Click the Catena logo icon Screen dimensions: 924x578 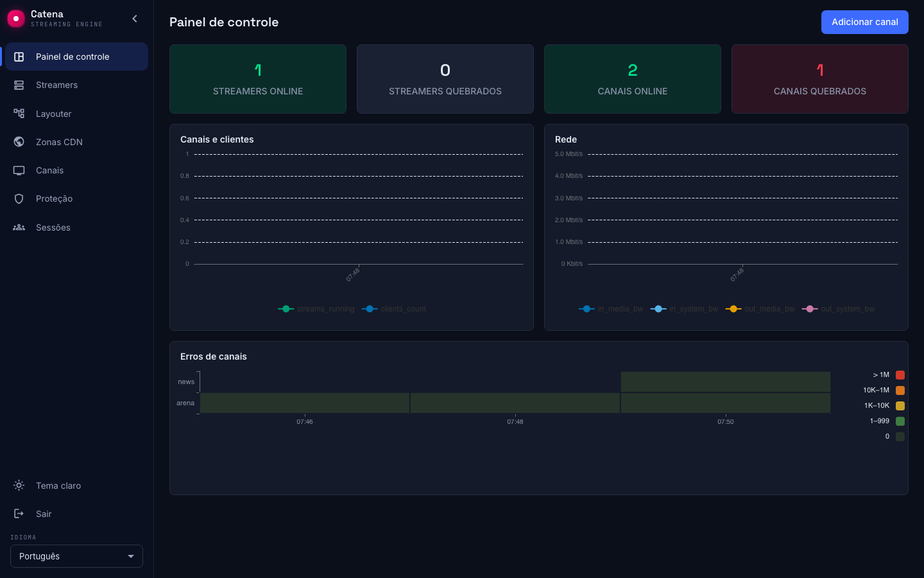[x=15, y=19]
